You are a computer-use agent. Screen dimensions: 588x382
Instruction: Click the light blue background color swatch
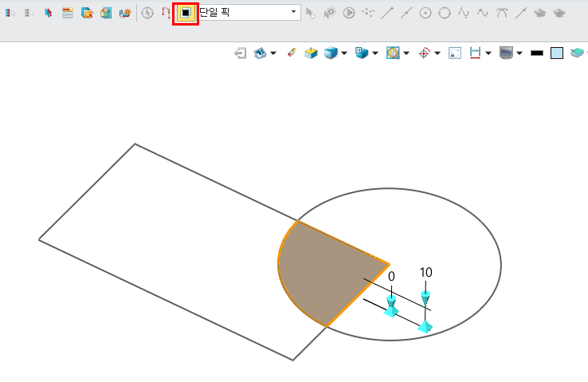[x=557, y=53]
